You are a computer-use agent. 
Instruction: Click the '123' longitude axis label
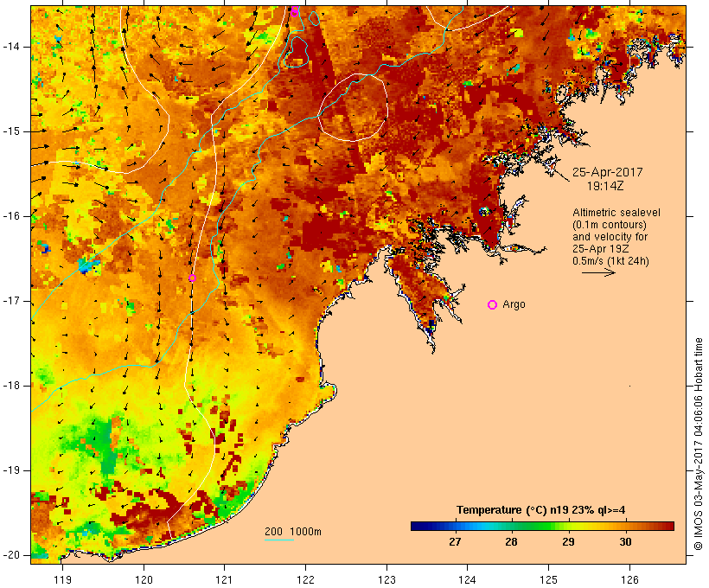[x=386, y=579]
